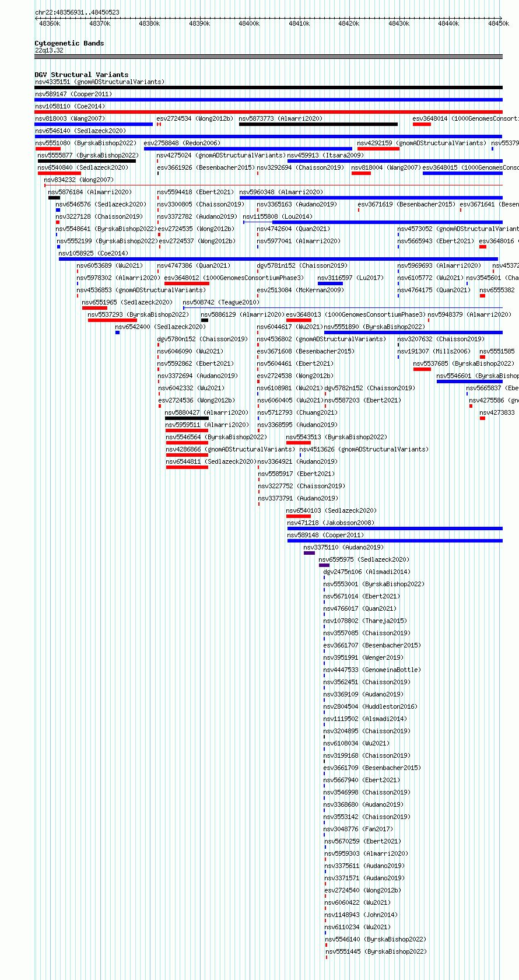Click nsv508742 (Teague2010) variant label
This screenshot has width=519, height=980.
point(221,302)
